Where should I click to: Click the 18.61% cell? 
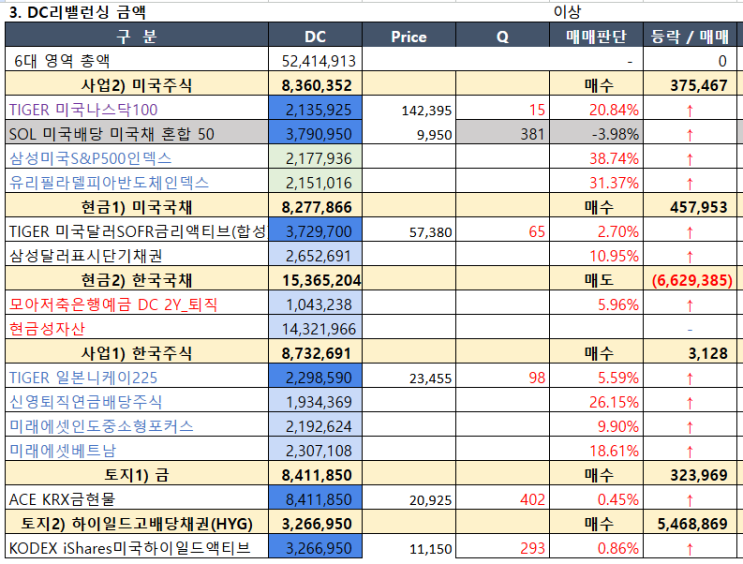pos(596,450)
